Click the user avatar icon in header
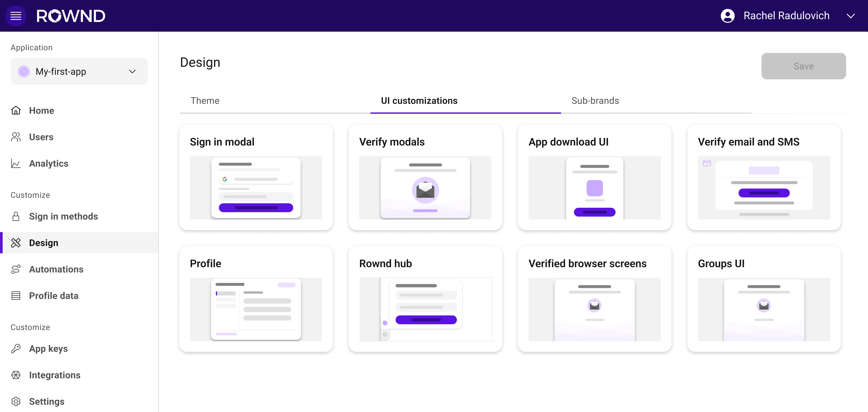 727,16
